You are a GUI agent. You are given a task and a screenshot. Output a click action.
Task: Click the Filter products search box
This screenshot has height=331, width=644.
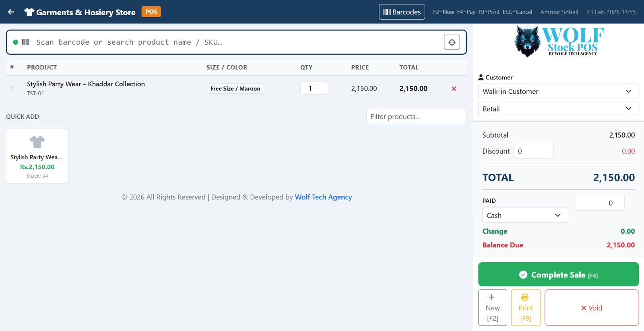tap(416, 117)
